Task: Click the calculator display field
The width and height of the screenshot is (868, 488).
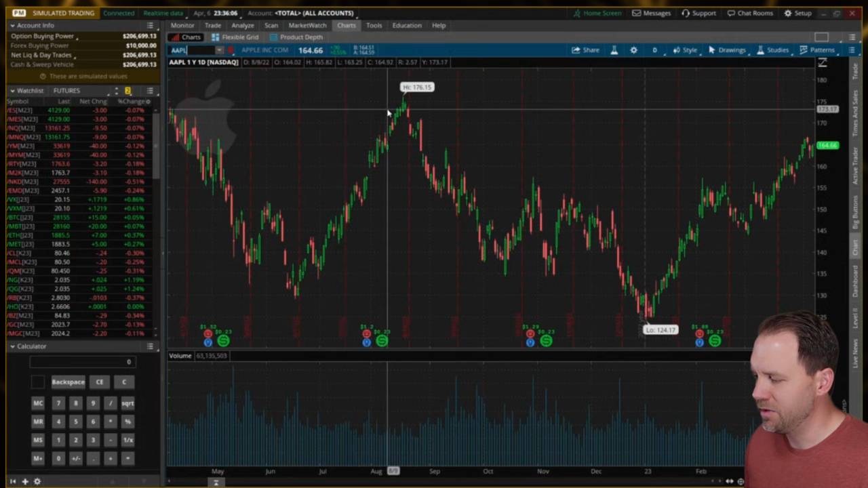Action: 82,362
